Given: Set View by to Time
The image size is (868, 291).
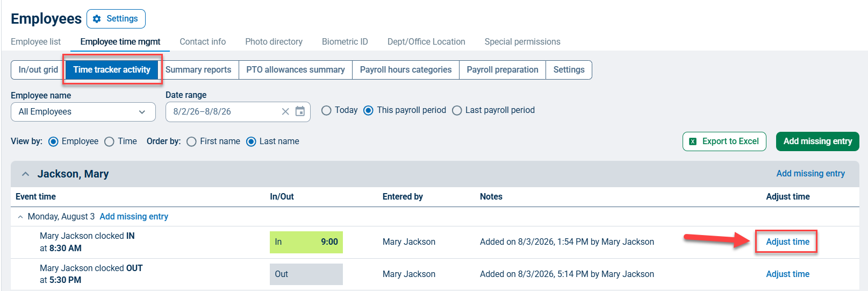Looking at the screenshot, I should pyautogui.click(x=109, y=141).
